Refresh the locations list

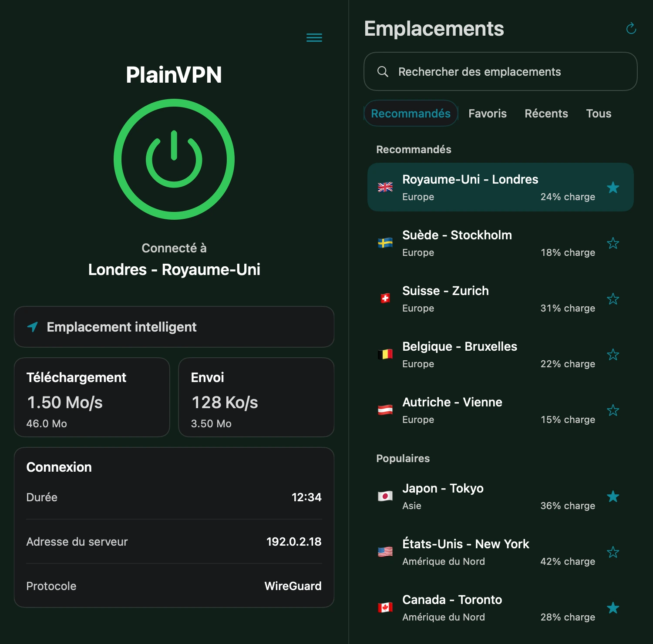[631, 29]
